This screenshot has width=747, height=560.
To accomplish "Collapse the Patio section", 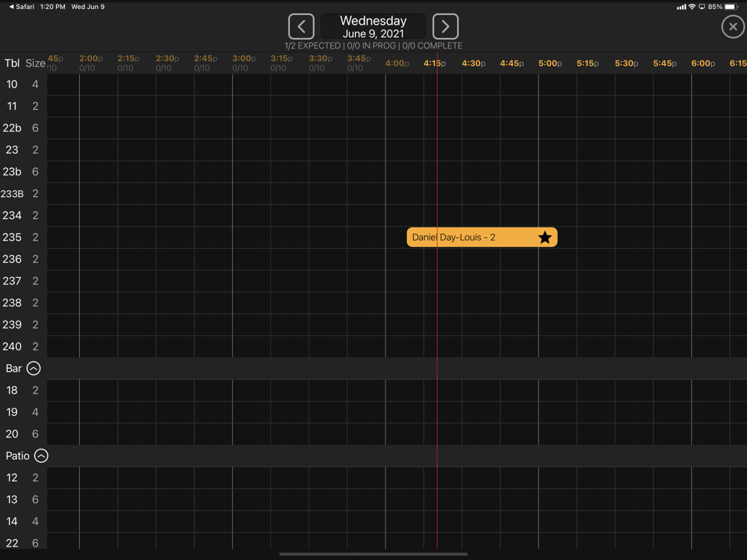I will point(41,455).
